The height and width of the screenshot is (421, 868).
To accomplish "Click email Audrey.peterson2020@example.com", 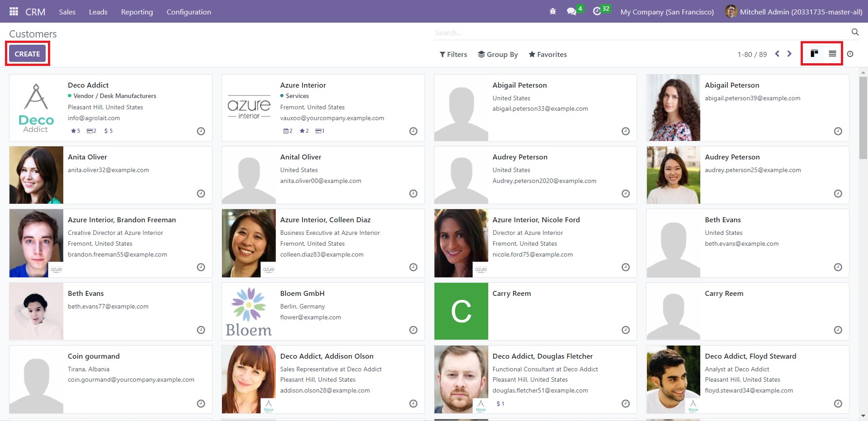I will (544, 181).
